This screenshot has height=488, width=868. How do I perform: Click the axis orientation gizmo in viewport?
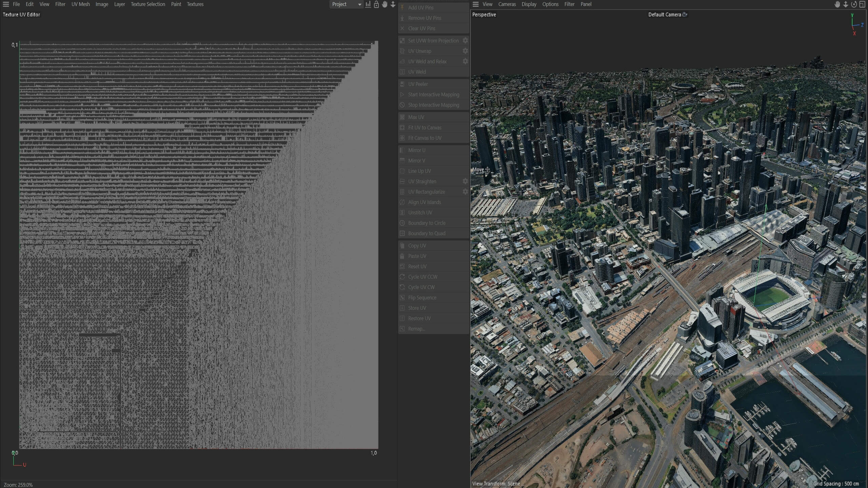coord(856,24)
